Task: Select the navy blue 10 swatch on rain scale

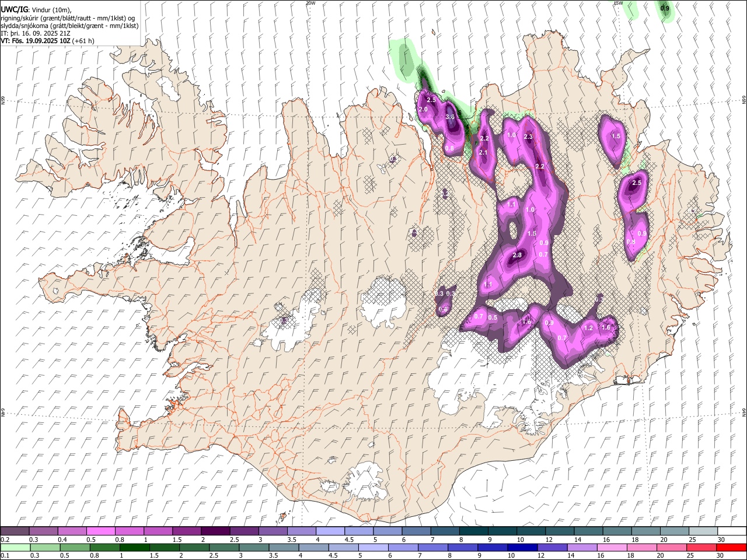Action: pos(522,548)
